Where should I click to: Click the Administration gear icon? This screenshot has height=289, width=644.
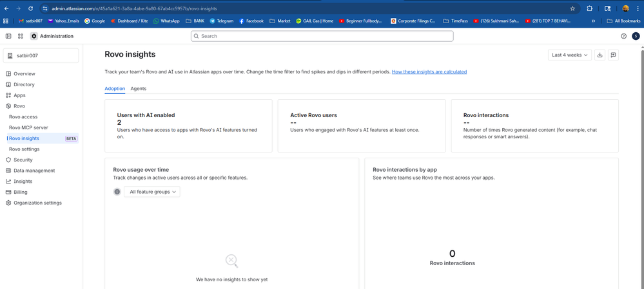click(34, 36)
